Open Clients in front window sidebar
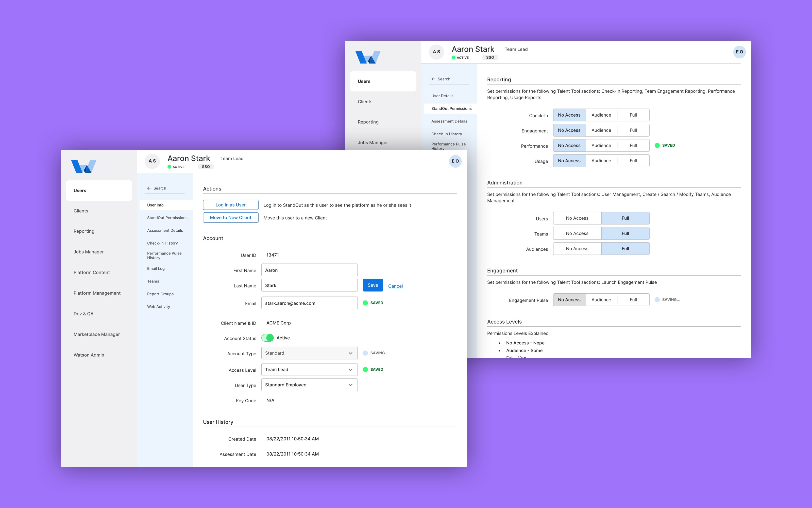 (x=81, y=211)
